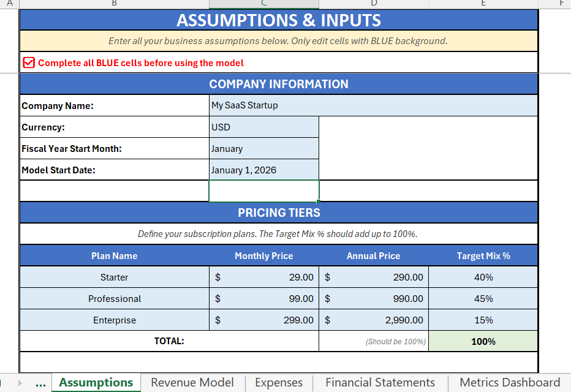This screenshot has height=392, width=571.
Task: Select the Company Name value cell
Action: pos(372,105)
